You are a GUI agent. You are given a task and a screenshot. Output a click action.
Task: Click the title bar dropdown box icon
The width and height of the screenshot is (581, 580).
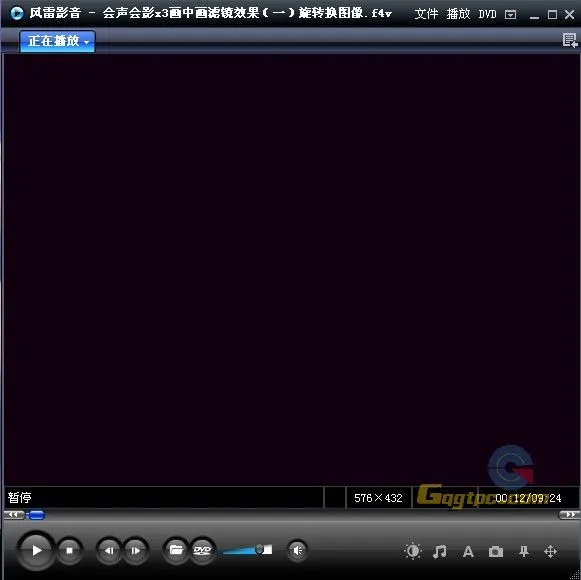coord(511,14)
